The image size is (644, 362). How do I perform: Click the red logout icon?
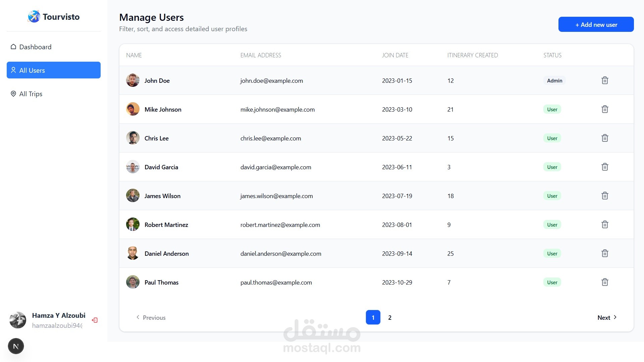click(x=95, y=320)
